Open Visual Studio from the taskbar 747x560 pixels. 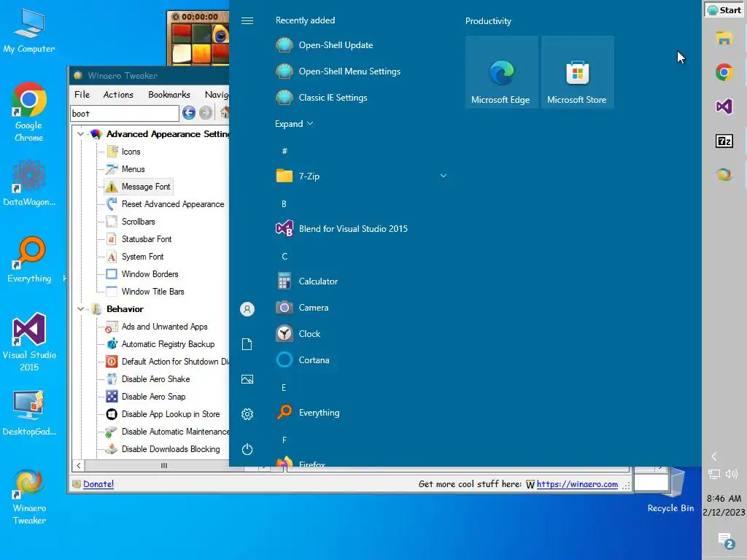[724, 106]
